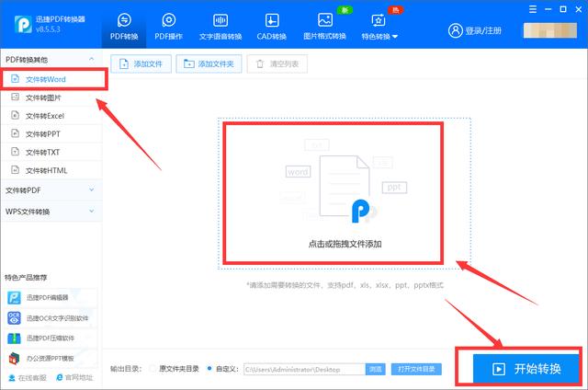
Task: Open the 迅捷PDF压缩软件 recommended product
Action: click(51, 338)
